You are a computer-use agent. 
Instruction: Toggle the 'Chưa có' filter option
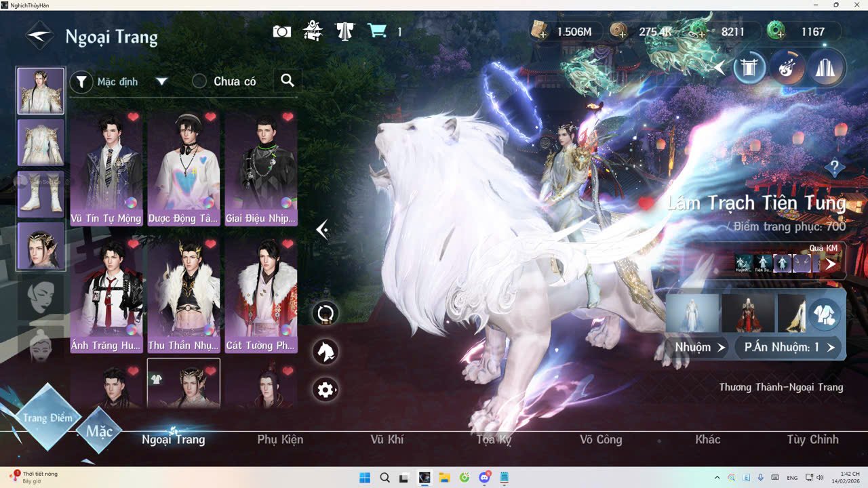199,81
